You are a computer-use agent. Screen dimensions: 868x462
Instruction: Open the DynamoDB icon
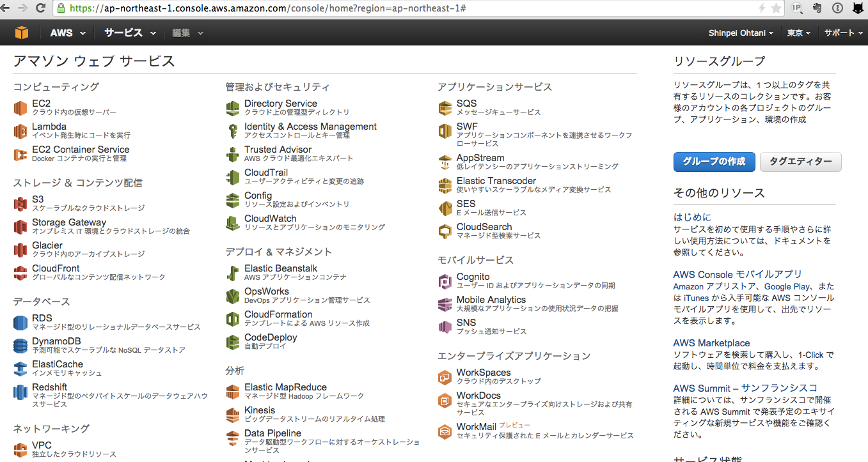click(x=20, y=346)
